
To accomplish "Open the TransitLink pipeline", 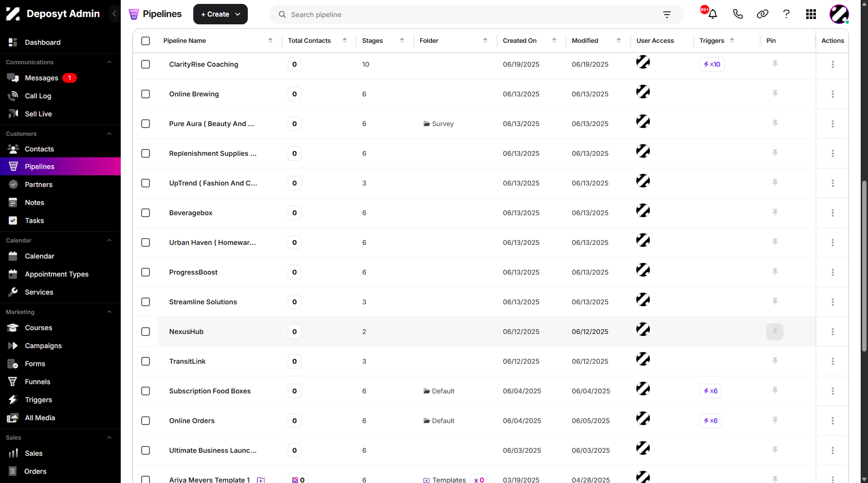I will pos(187,361).
